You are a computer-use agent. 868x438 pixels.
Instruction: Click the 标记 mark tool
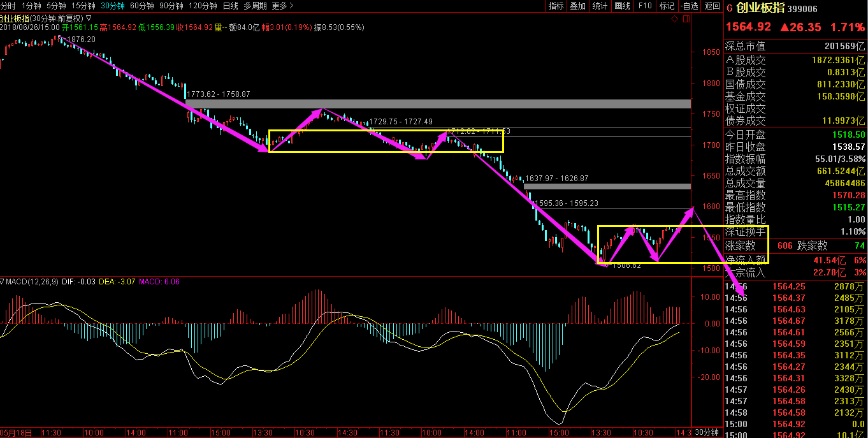point(667,6)
